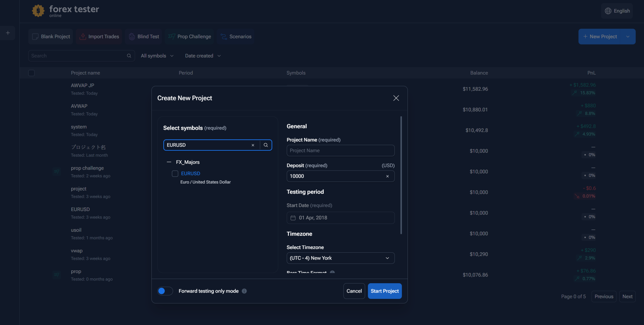This screenshot has width=644, height=325.
Task: Click the Start Project button
Action: pyautogui.click(x=385, y=291)
